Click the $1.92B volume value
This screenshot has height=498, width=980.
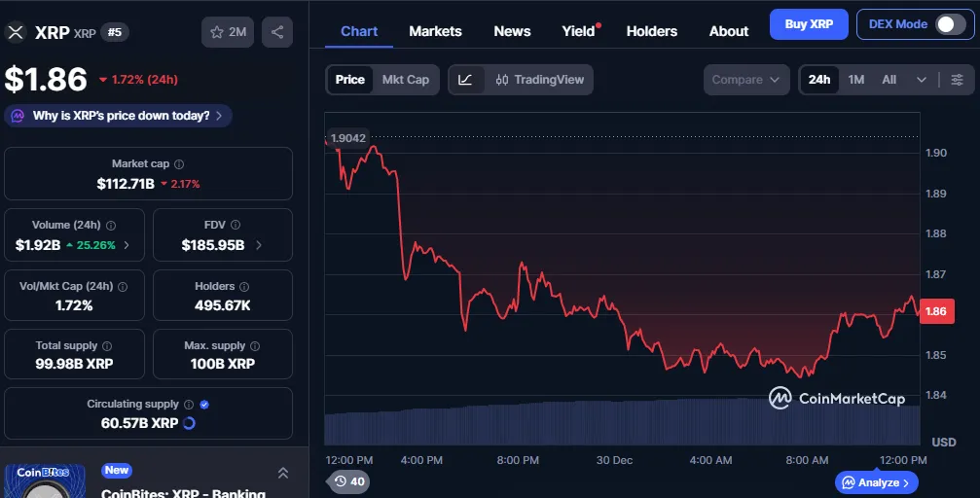(38, 245)
